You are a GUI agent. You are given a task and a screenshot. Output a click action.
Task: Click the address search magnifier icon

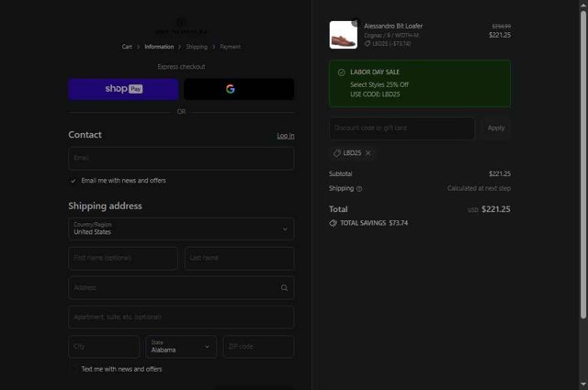tap(284, 288)
